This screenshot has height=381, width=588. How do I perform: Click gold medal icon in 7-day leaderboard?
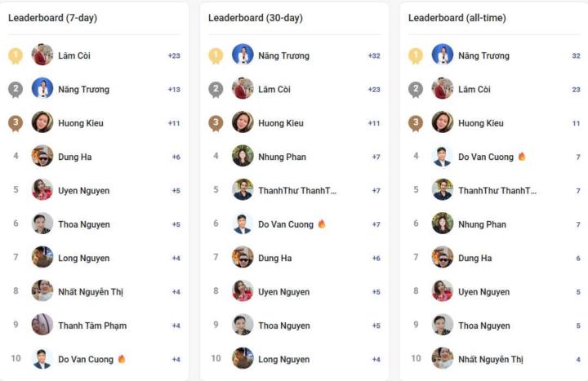pyautogui.click(x=16, y=55)
